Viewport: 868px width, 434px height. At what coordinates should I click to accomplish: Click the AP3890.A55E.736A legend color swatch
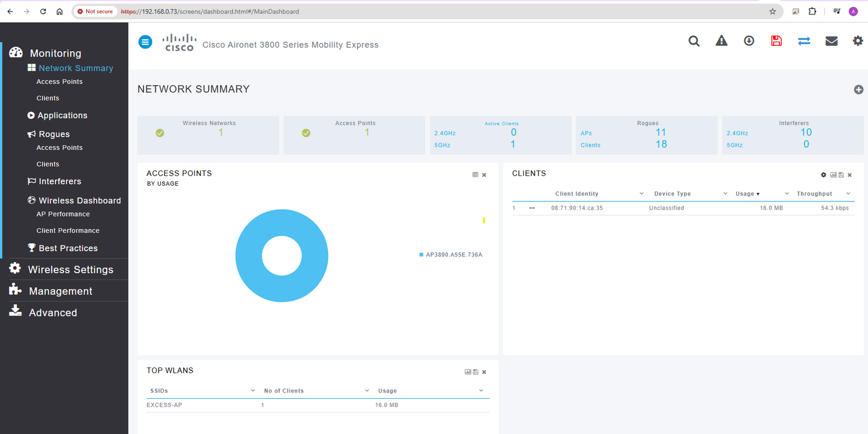[421, 255]
